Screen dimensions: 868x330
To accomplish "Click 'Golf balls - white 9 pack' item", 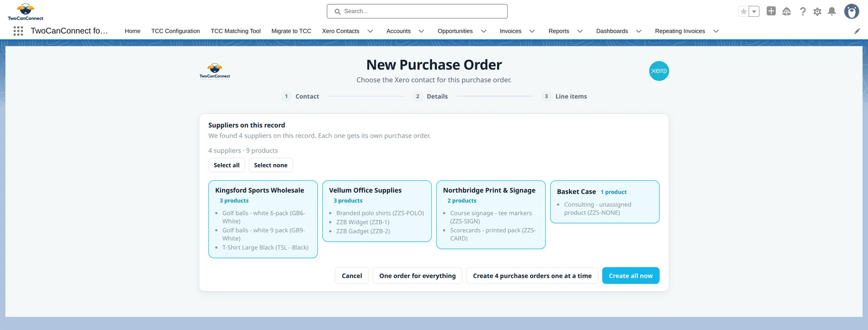I will [x=264, y=234].
